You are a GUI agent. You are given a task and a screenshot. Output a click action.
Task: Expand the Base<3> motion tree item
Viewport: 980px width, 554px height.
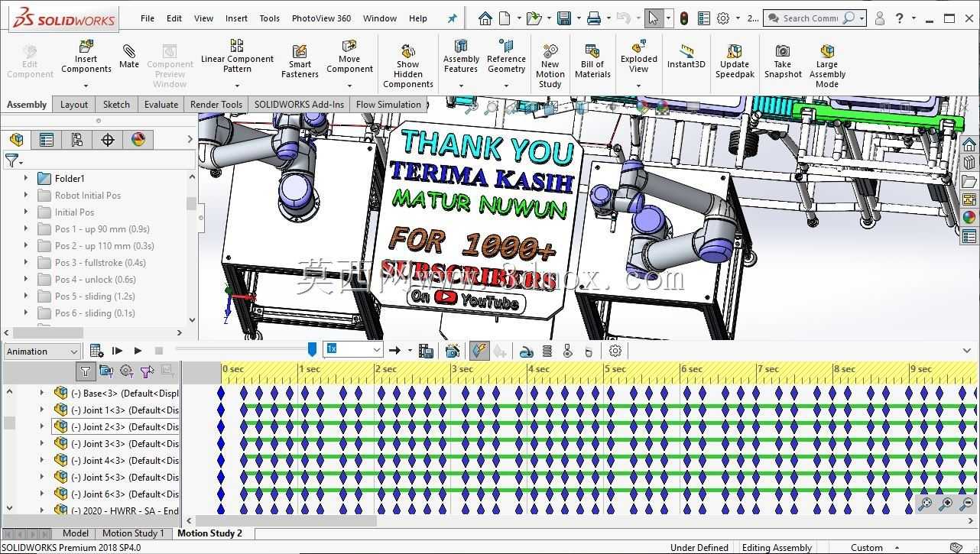click(x=42, y=393)
